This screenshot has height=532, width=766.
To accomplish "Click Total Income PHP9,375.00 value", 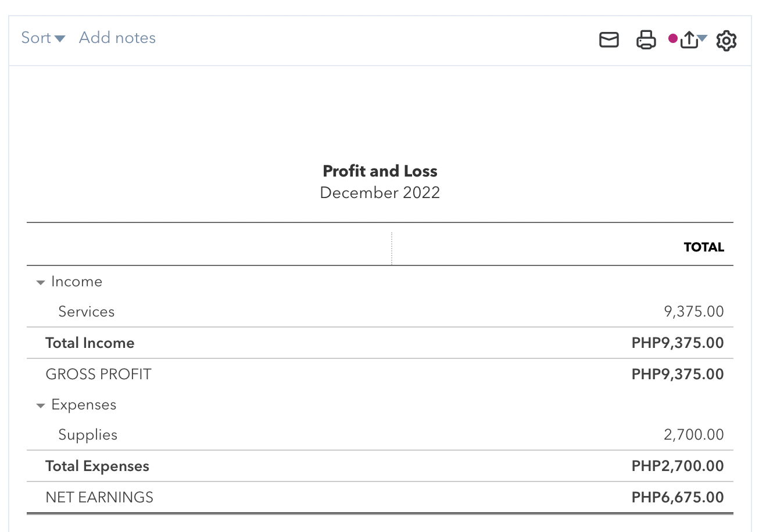I will click(x=678, y=343).
